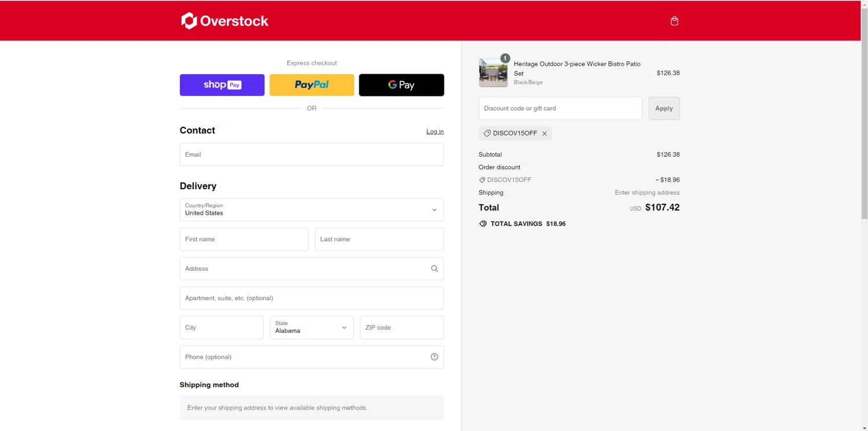Focus the Email input field

[312, 154]
